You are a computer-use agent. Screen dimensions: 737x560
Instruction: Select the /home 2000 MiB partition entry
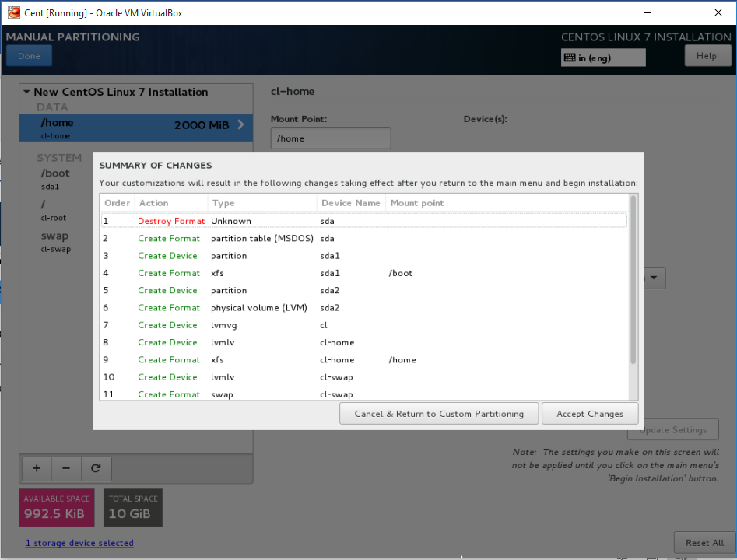click(x=136, y=128)
